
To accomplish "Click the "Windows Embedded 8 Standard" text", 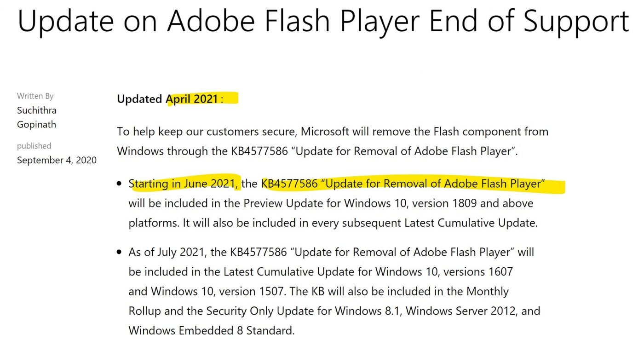I will [x=211, y=330].
